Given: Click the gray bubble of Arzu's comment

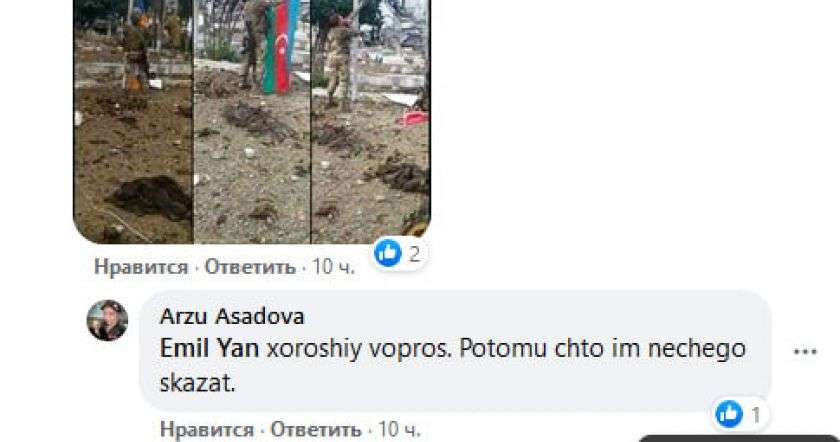Looking at the screenshot, I should pos(455,351).
